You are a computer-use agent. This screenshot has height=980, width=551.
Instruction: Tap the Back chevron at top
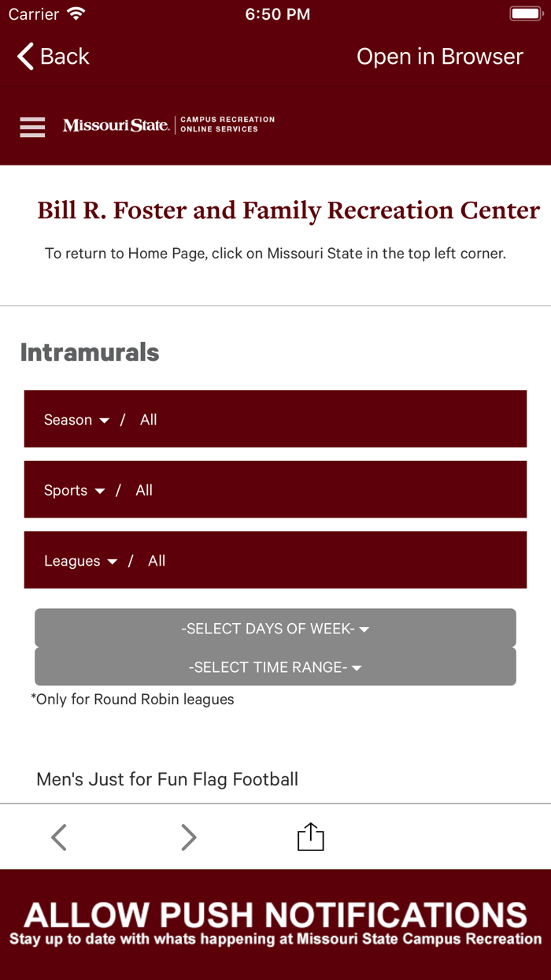27,57
